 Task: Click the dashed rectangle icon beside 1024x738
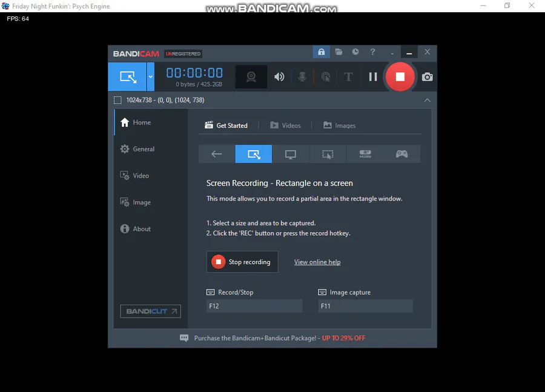pos(117,100)
